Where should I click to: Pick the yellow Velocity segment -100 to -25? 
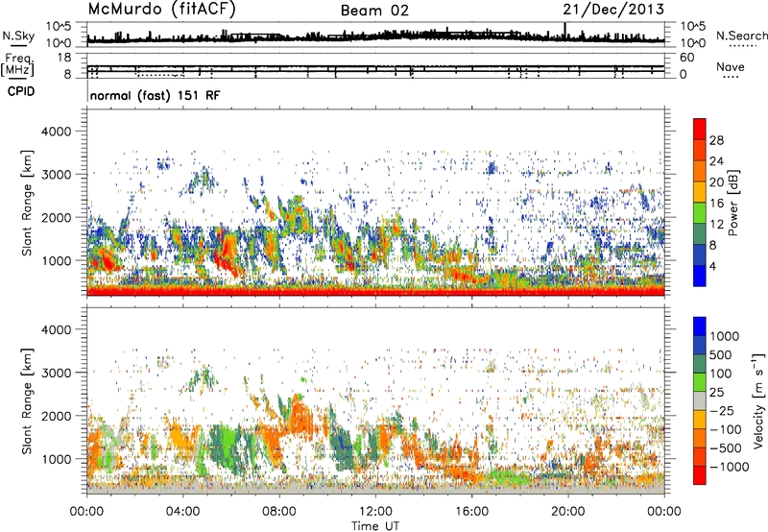(700, 420)
